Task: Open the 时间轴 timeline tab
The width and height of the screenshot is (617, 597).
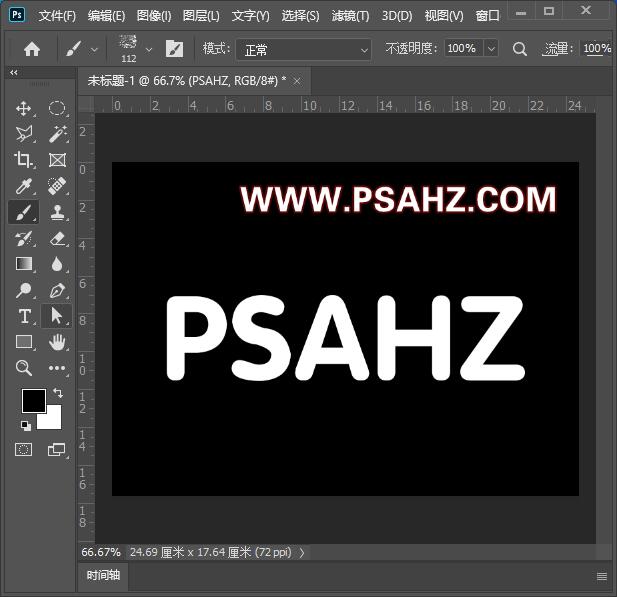Action: pyautogui.click(x=103, y=575)
